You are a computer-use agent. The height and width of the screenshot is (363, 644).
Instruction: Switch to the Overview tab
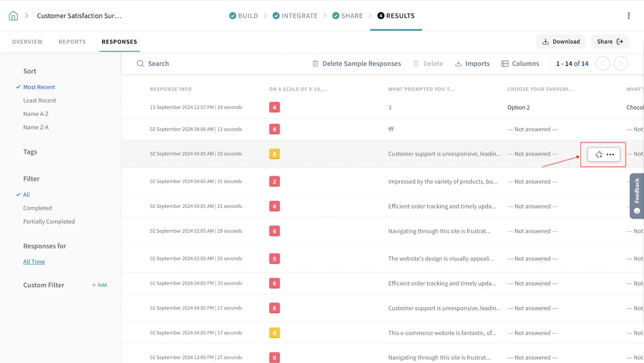(27, 42)
